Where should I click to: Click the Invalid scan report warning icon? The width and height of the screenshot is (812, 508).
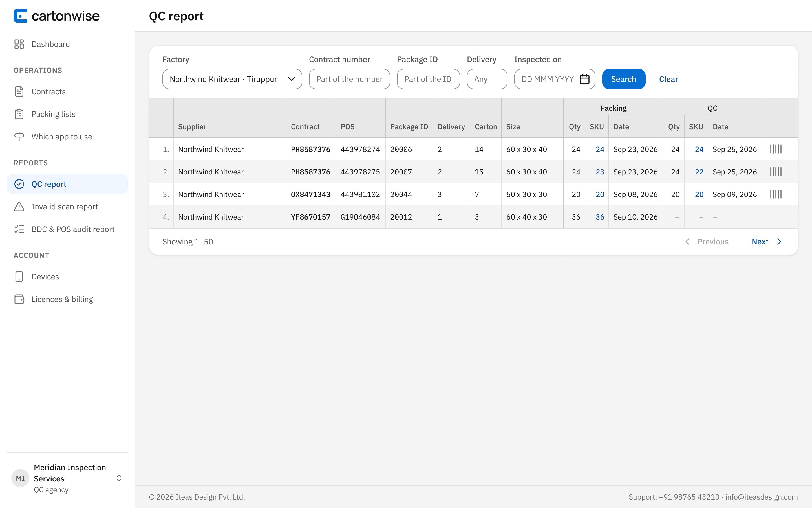click(x=19, y=206)
